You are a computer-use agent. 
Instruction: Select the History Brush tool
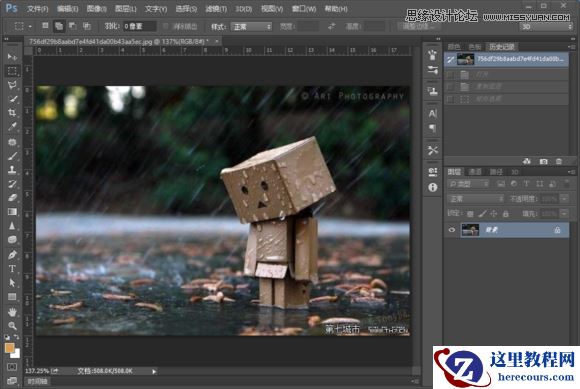(12, 184)
